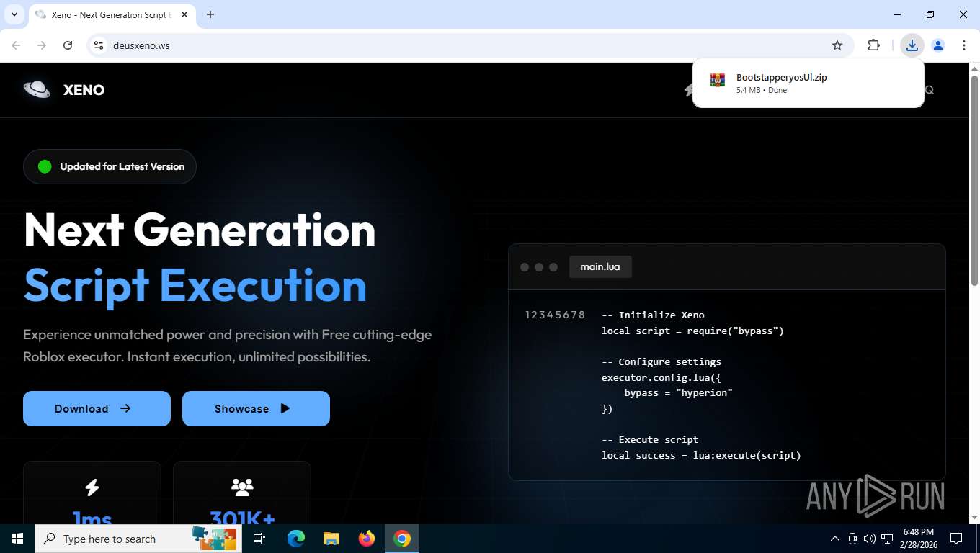Click the 301K+ statistic
980x553 pixels.
242,518
